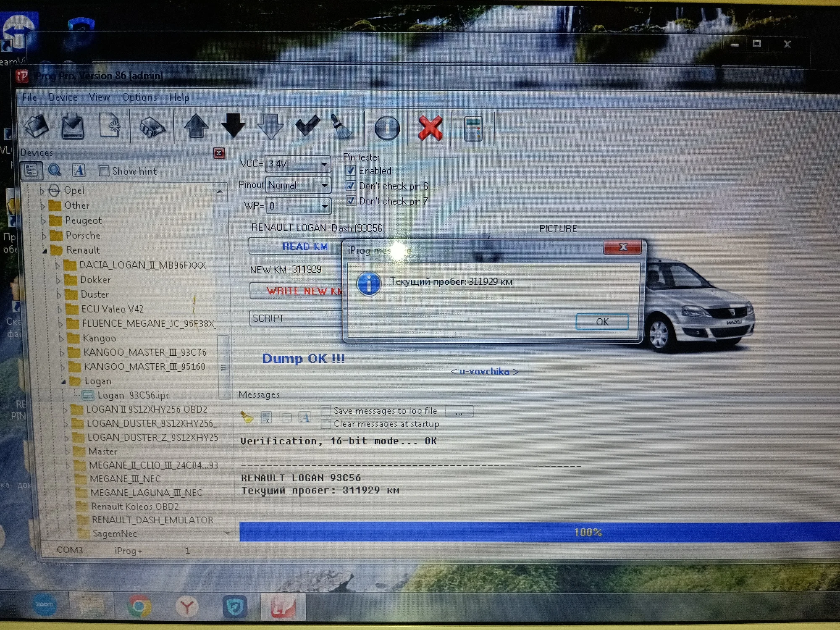The width and height of the screenshot is (840, 630).
Task: Open the Pinout Normal dropdown
Action: click(x=324, y=185)
